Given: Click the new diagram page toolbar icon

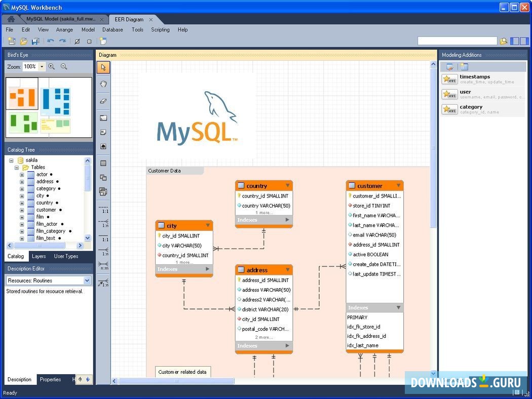Looking at the screenshot, I should tap(103, 42).
